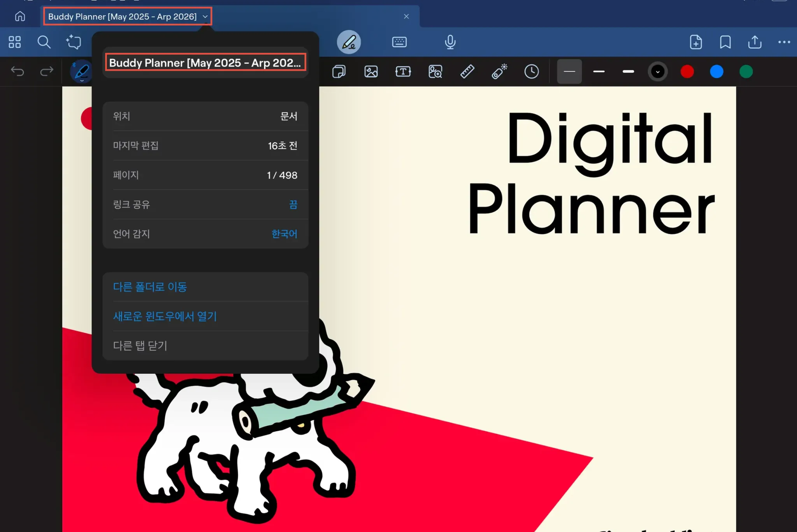
Task: Open the black color swatch options
Action: tap(658, 72)
